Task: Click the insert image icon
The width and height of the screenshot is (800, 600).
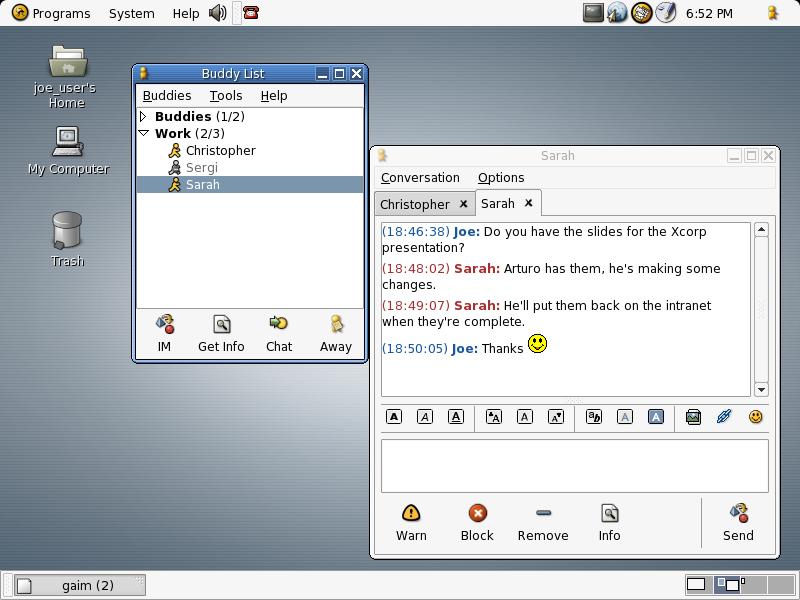Action: pos(693,417)
